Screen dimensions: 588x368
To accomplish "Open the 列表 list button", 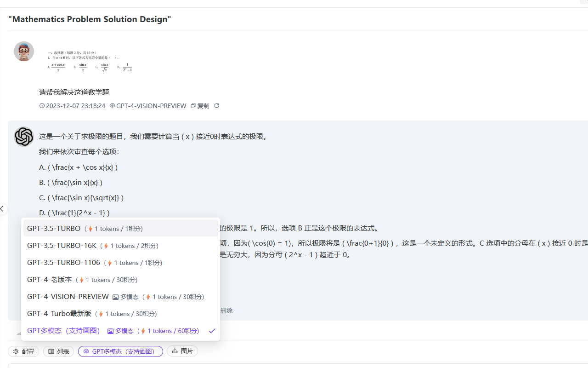I will click(x=58, y=351).
